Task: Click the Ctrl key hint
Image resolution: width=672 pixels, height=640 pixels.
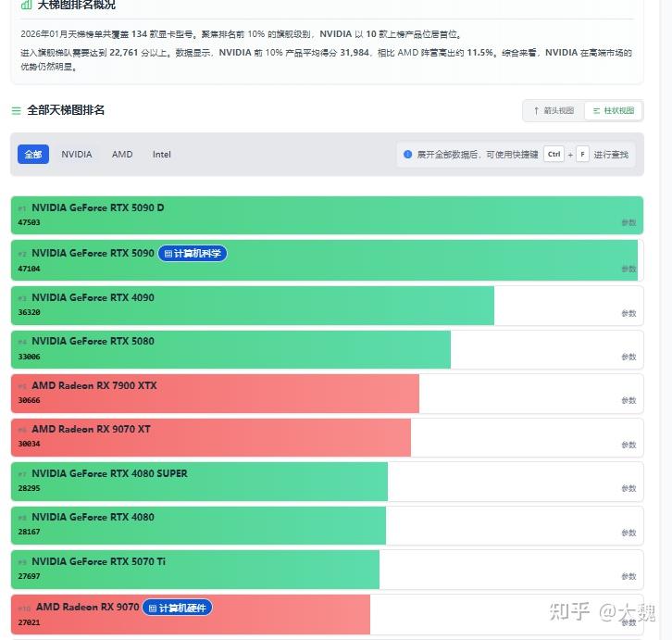Action: coord(554,154)
